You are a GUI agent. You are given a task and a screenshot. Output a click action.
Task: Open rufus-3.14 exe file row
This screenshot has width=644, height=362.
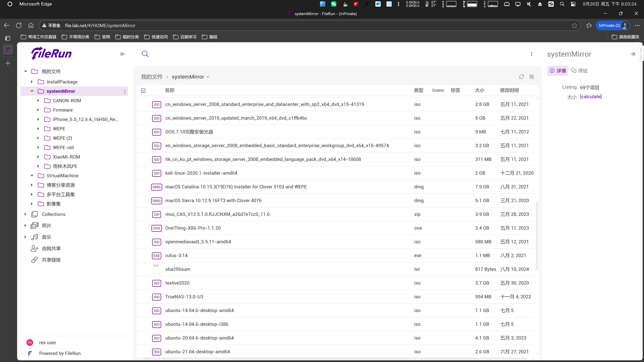point(176,255)
